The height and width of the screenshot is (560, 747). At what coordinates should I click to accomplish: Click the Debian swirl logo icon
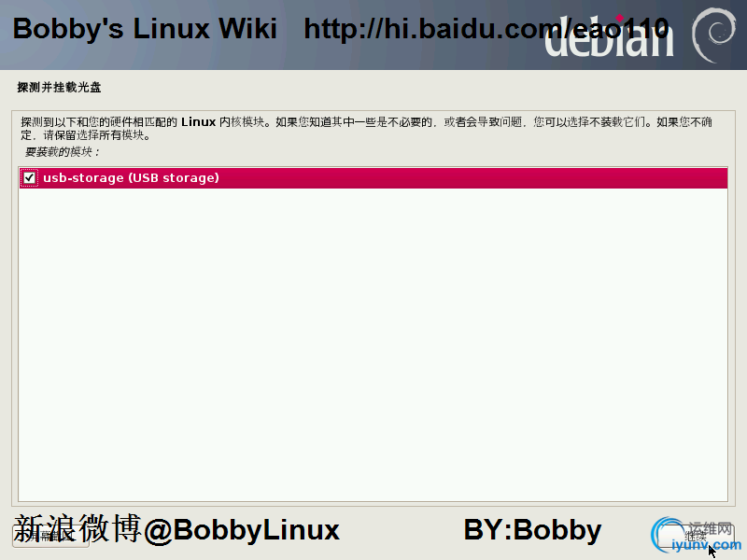tap(712, 35)
